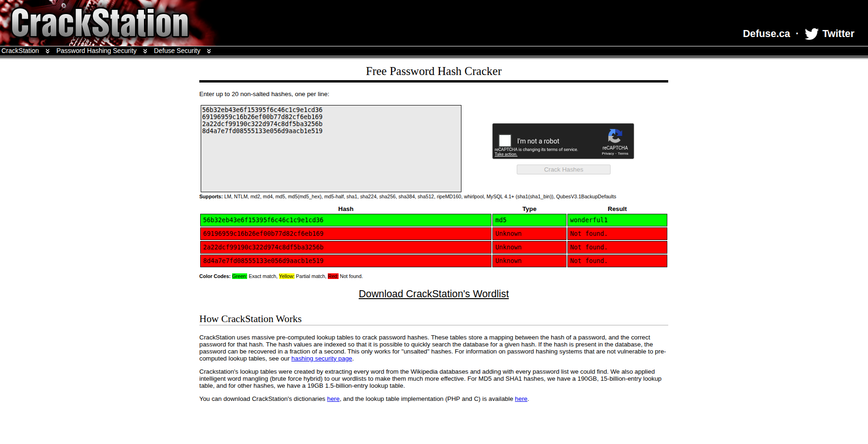Expand the Password Hashing Security chevron

tap(145, 51)
